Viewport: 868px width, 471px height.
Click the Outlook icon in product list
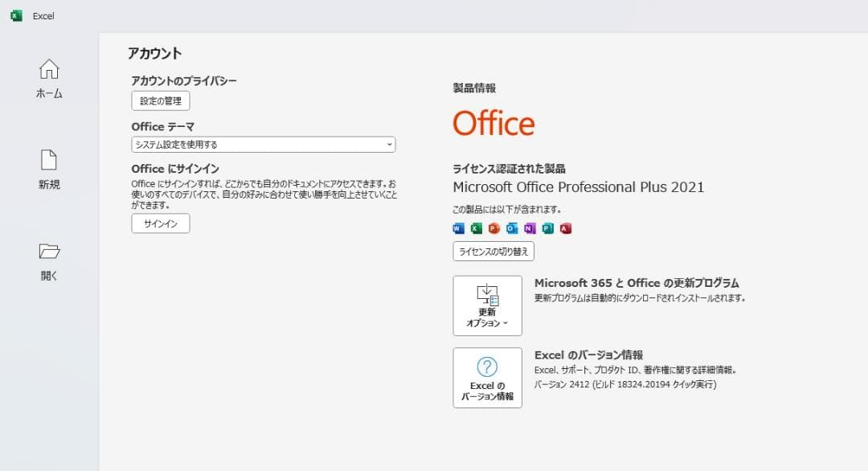coord(512,228)
